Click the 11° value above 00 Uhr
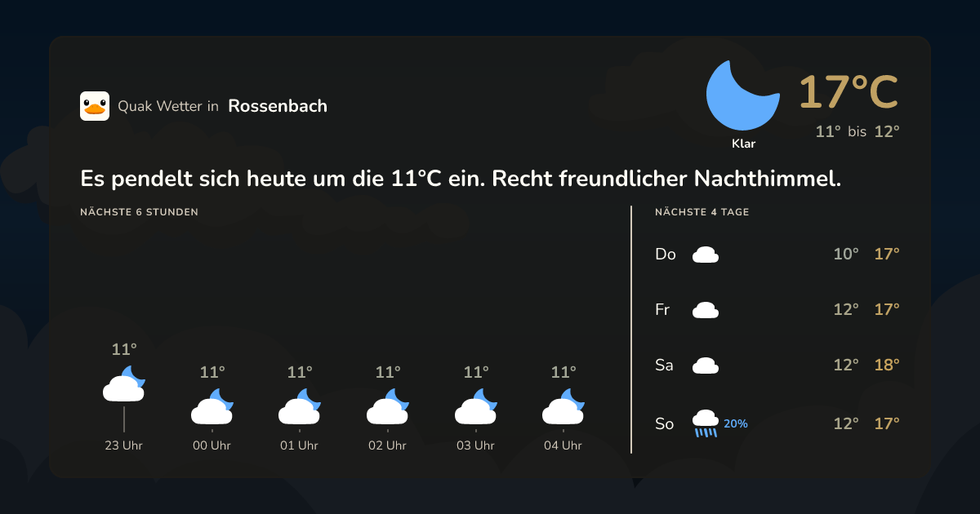 pyautogui.click(x=212, y=373)
